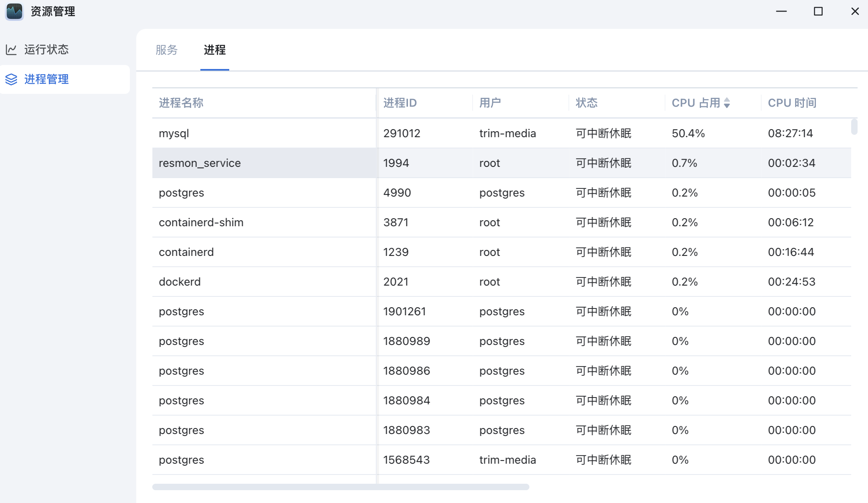
Task: Click the 状态 column header
Action: (586, 103)
